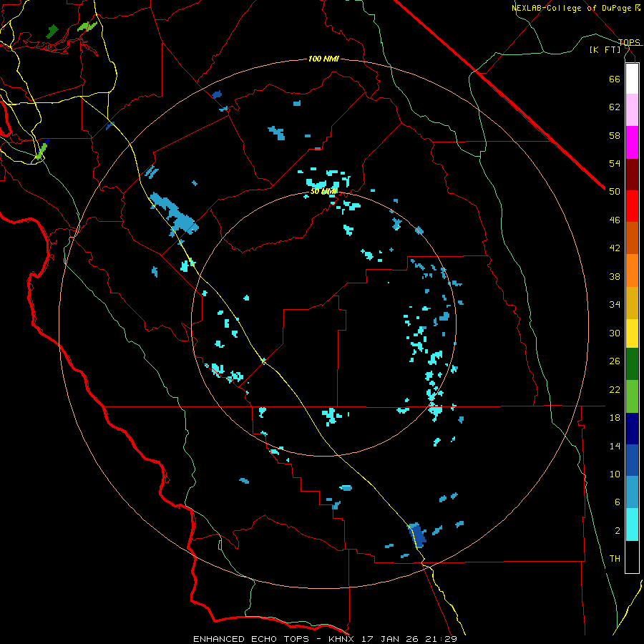
Task: Select the cyan legend swatch
Action: coord(632,525)
